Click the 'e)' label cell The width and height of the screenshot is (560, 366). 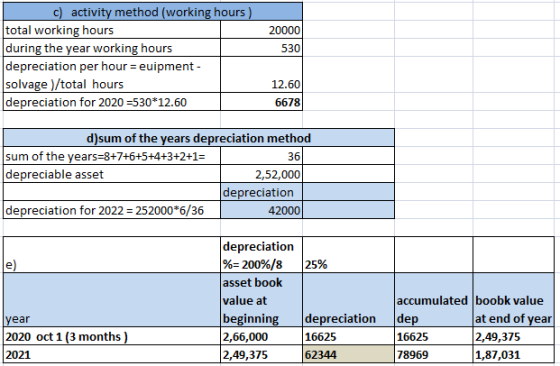pyautogui.click(x=112, y=255)
